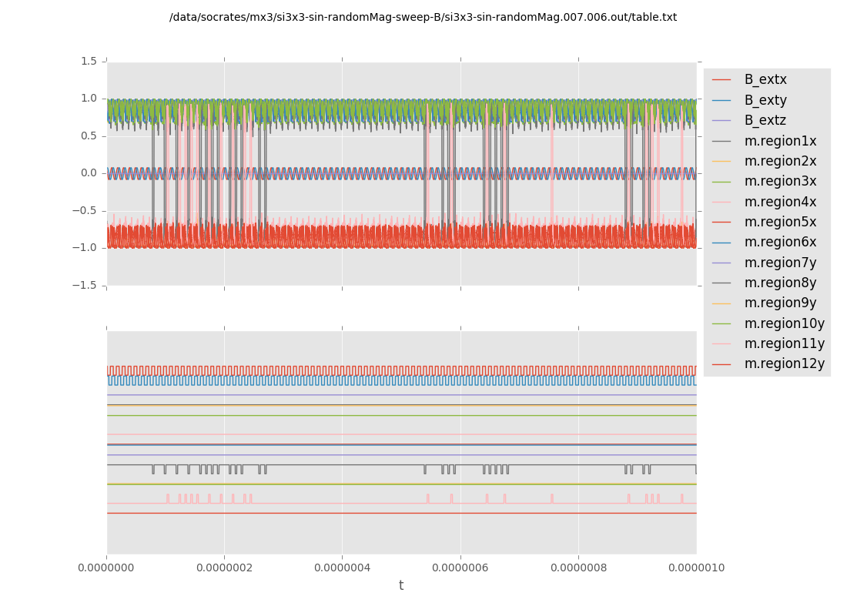Click the m.region1x legend entry

point(780,141)
